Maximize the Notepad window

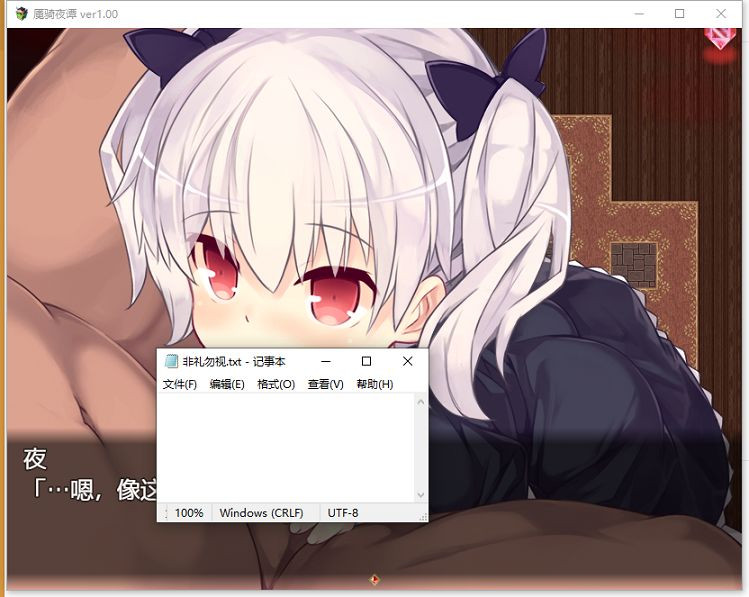366,362
